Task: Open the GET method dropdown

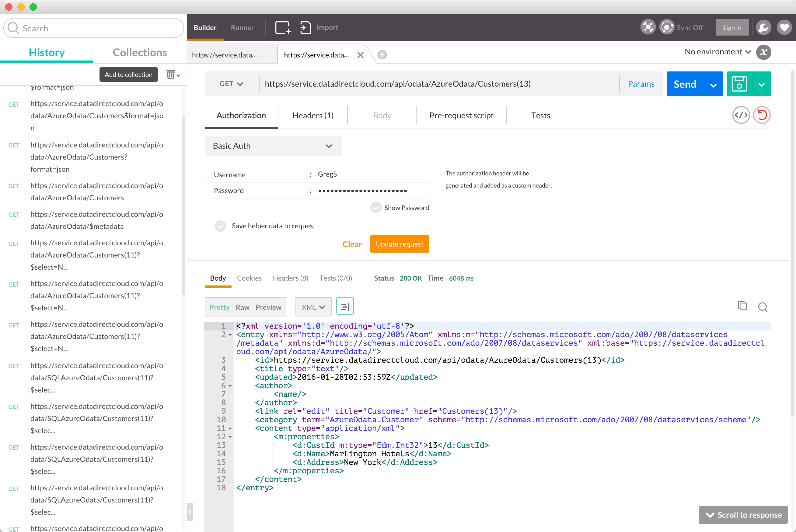Action: tap(231, 84)
